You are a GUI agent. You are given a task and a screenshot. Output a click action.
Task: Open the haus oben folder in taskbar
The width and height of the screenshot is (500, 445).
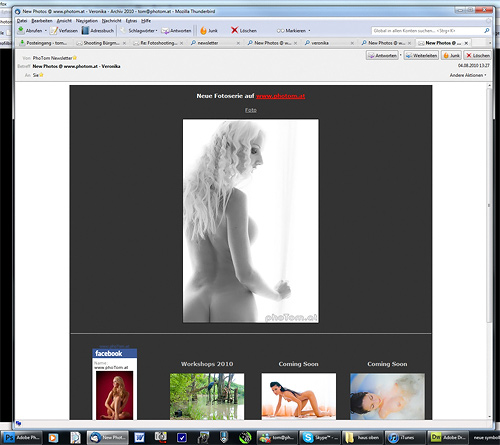(363, 437)
